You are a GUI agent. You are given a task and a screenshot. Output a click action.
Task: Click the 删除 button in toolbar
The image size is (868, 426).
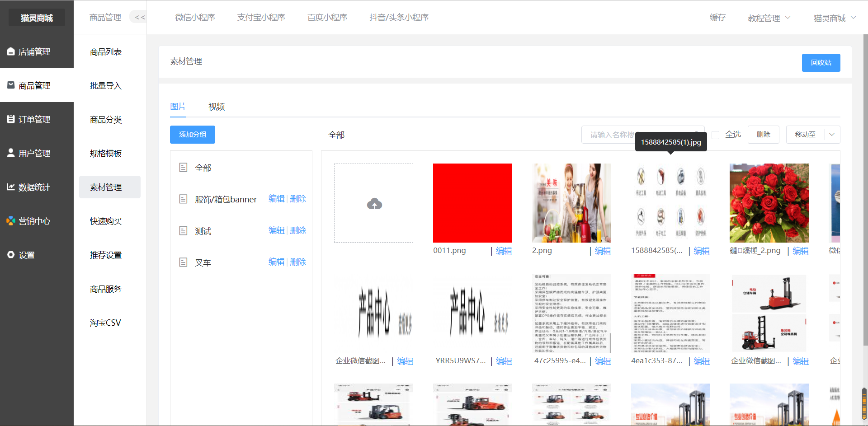764,135
